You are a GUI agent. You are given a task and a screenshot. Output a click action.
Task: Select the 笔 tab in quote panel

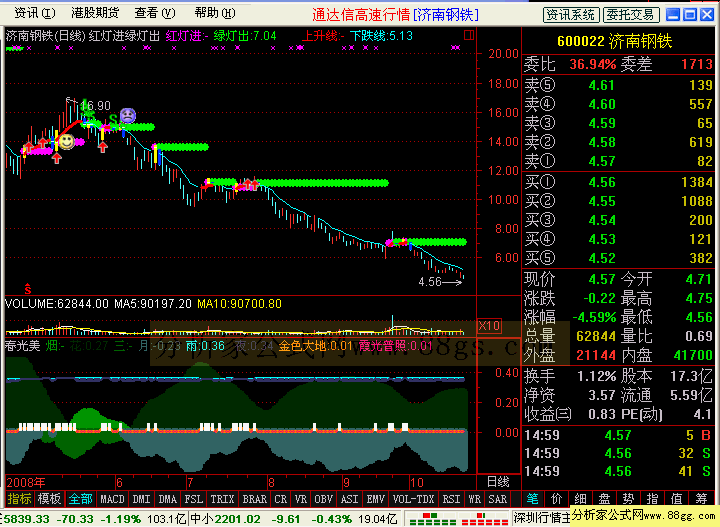tap(532, 499)
